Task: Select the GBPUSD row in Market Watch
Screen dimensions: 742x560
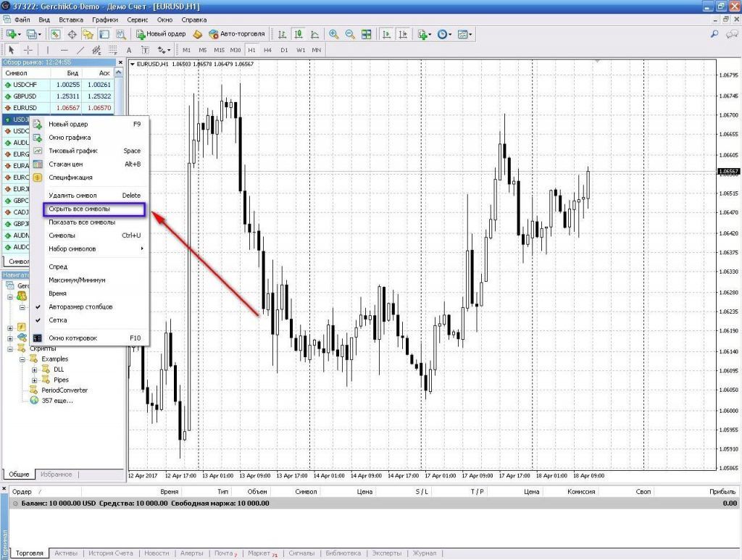Action: point(25,96)
